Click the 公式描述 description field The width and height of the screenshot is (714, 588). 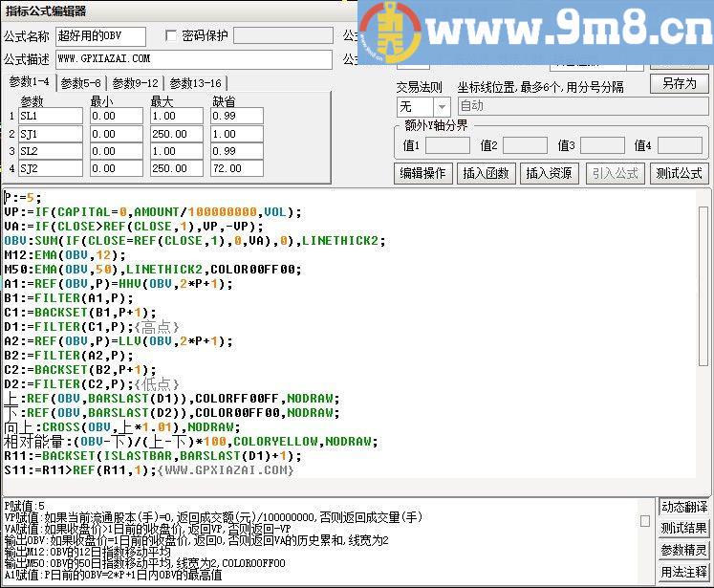coord(193,59)
